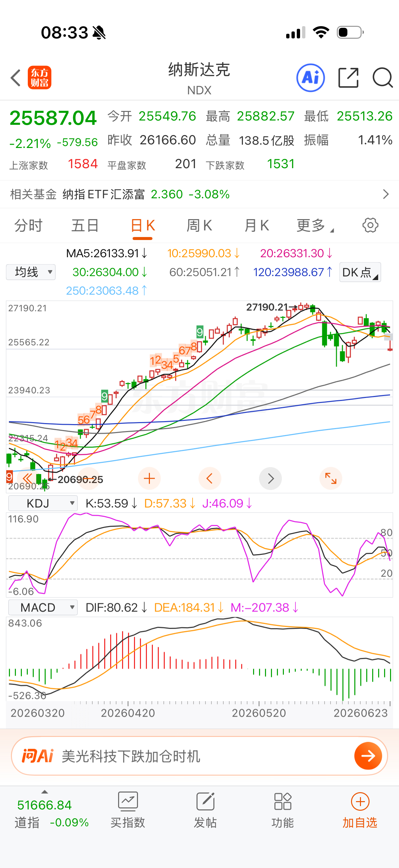The height and width of the screenshot is (868, 399).
Task: Open the 东方财富 logo
Action: (x=40, y=77)
